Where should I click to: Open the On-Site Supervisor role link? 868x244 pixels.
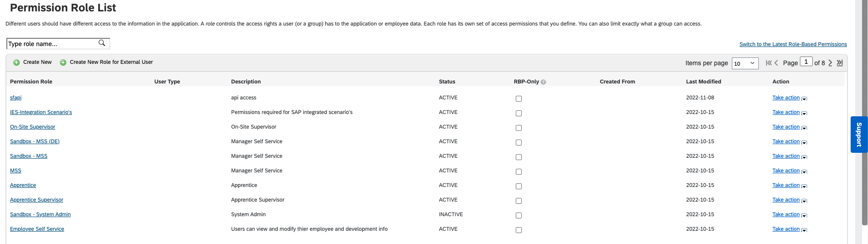pos(32,127)
